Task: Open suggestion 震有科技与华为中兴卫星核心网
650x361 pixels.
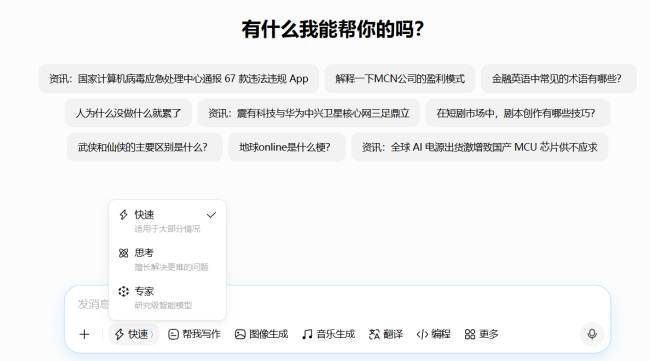Action: coord(309,113)
